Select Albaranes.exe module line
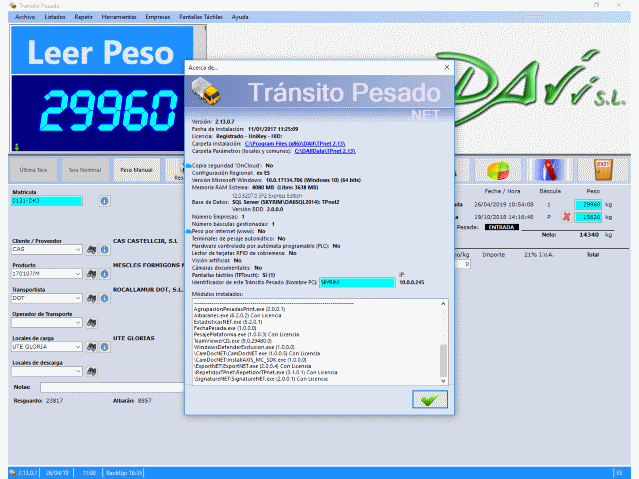The width and height of the screenshot is (639, 479). 237,316
